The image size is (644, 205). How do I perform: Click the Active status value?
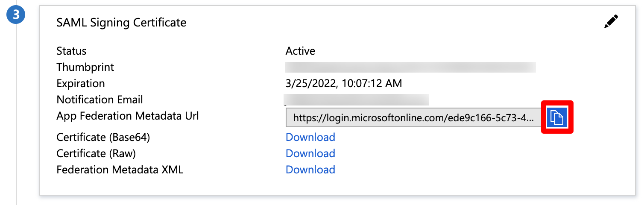[300, 51]
